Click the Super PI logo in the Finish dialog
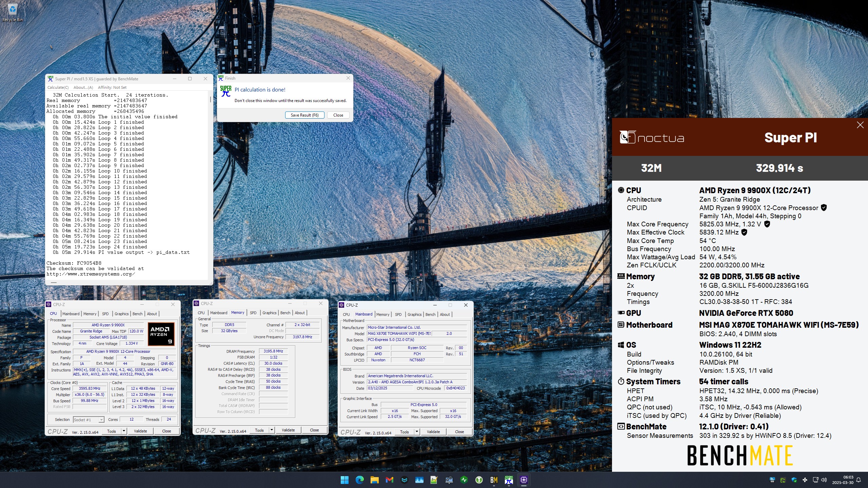This screenshot has height=488, width=868. coord(226,91)
